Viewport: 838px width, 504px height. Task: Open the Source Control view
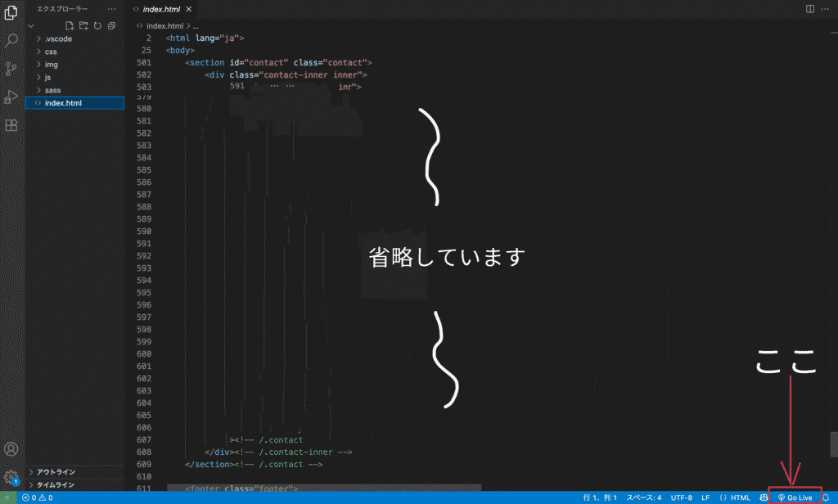pos(11,69)
